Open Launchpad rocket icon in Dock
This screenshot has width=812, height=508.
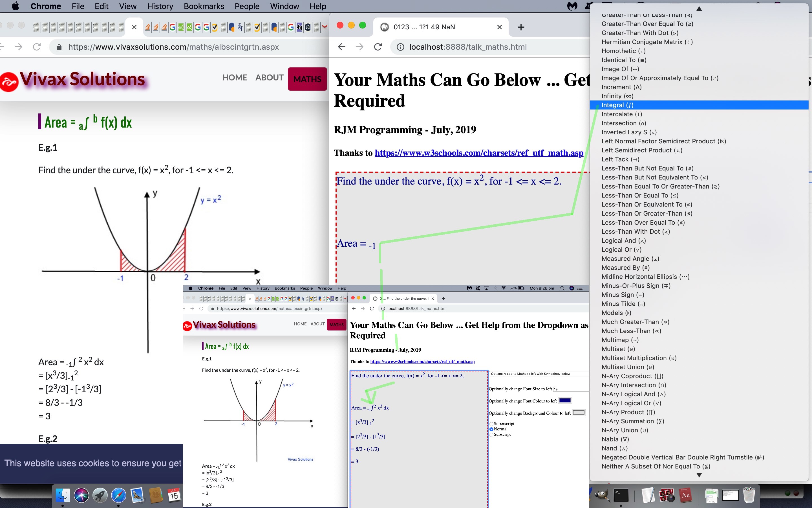100,495
